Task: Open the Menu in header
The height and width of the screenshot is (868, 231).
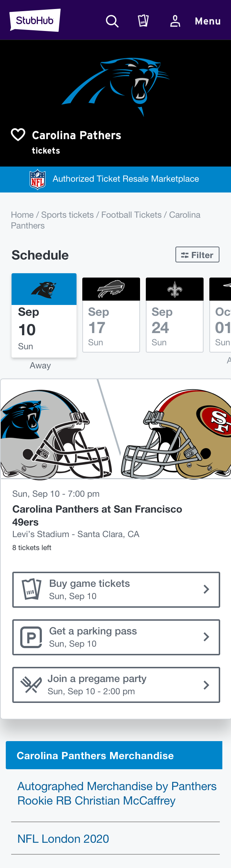Action: (208, 21)
